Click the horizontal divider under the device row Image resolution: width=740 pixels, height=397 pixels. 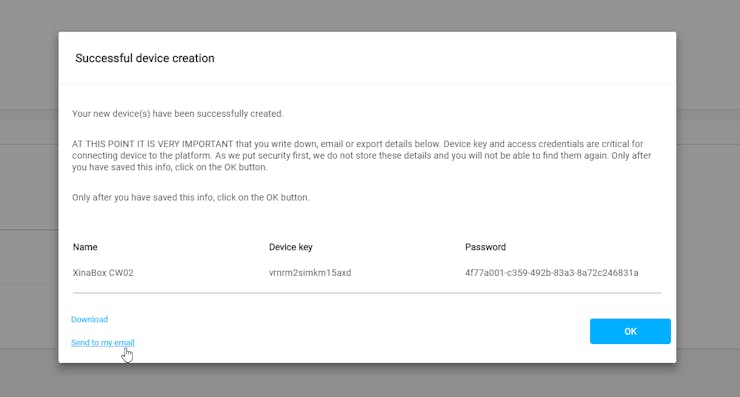click(367, 293)
